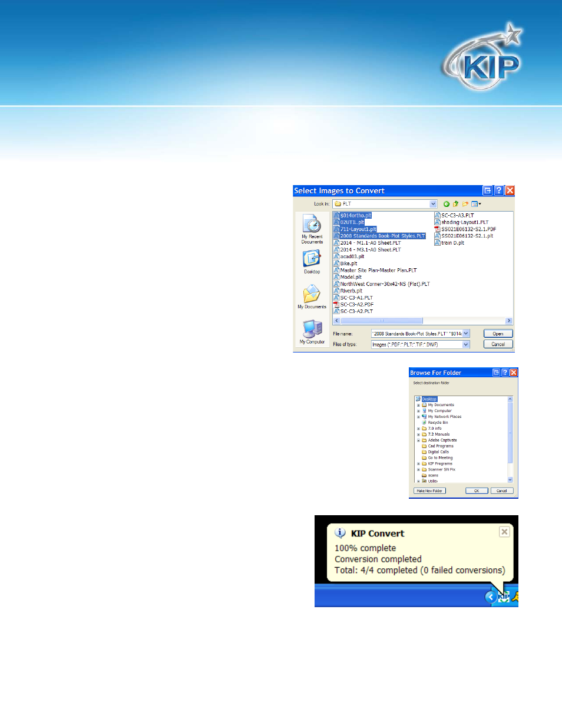Click the My Computer icon in folder tree
The image size is (562, 728).
point(424,411)
